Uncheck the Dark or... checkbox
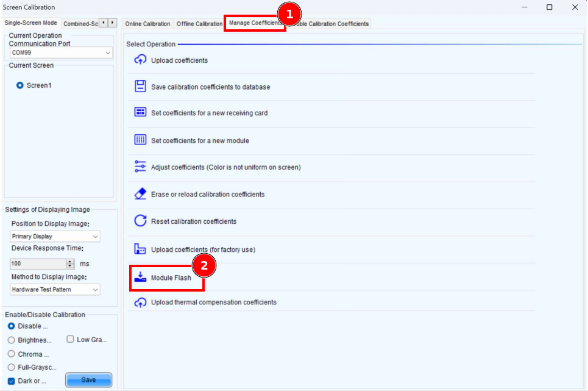The image size is (588, 391). click(12, 381)
